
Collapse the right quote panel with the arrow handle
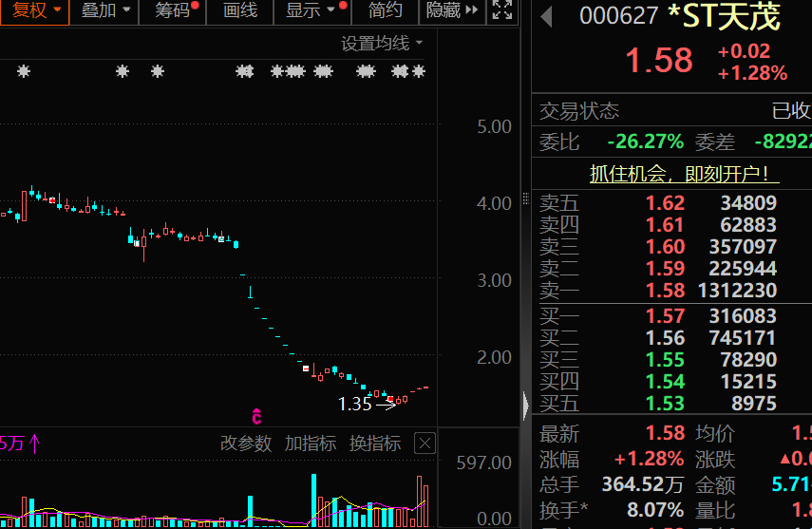[x=526, y=406]
